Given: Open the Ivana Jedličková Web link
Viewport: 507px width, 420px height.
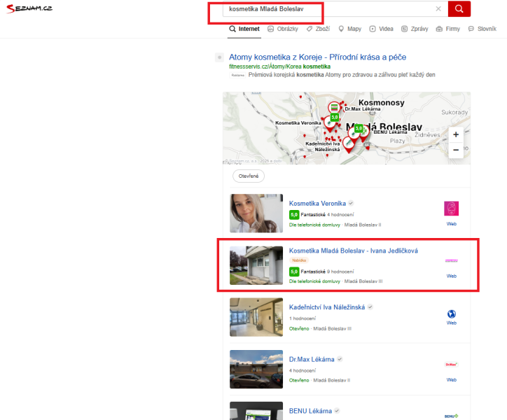Looking at the screenshot, I should (x=452, y=276).
